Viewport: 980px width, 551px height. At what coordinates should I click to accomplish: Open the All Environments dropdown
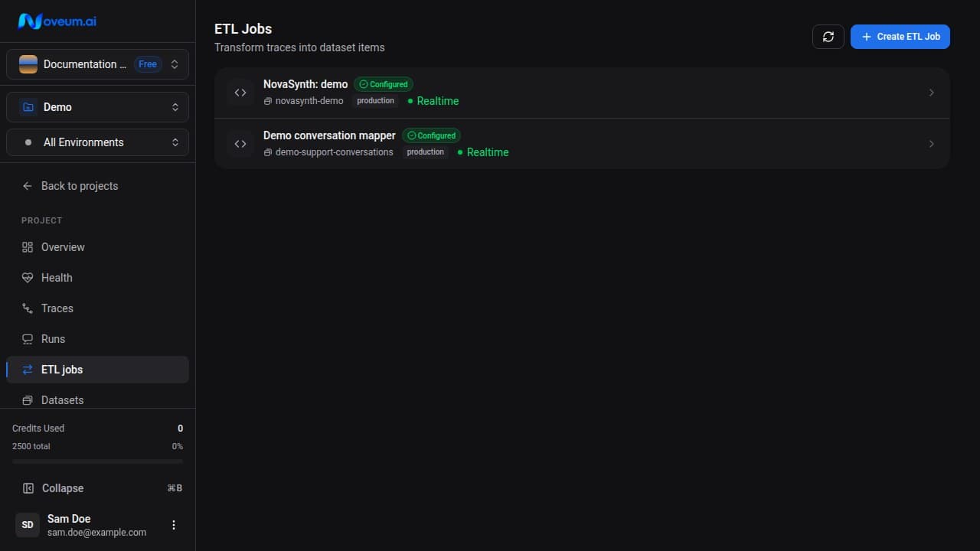[97, 142]
